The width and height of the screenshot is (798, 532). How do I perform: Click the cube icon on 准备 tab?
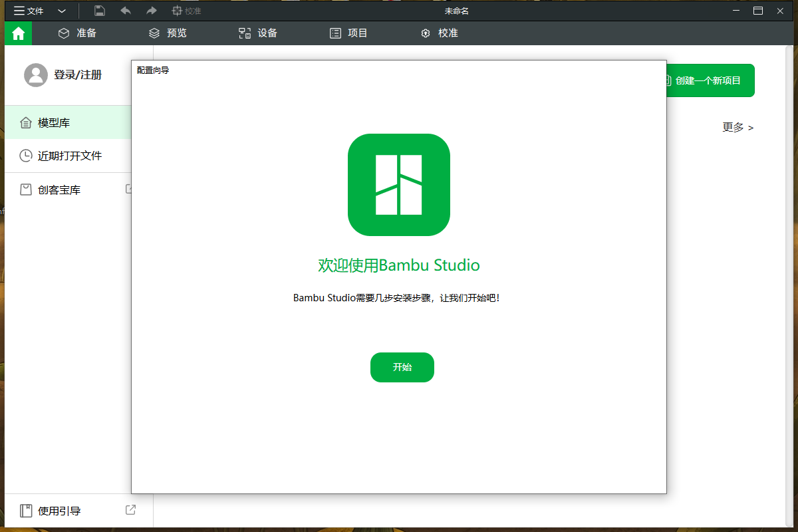pyautogui.click(x=64, y=33)
